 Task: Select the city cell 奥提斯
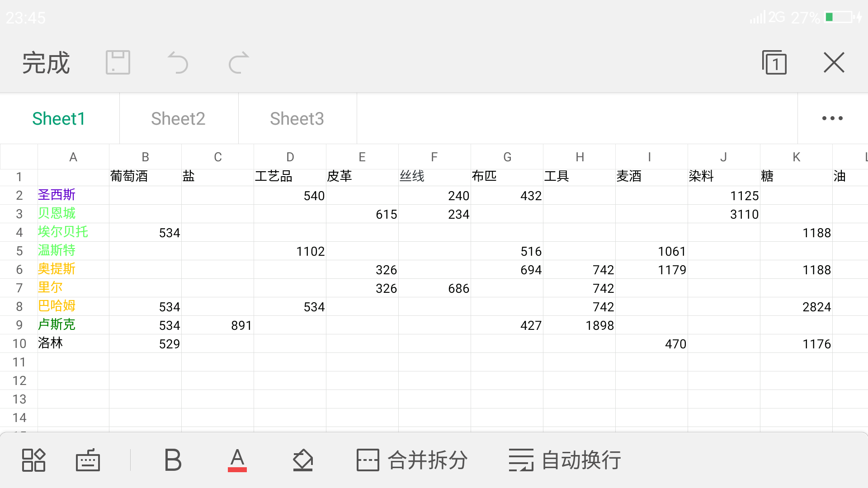(x=73, y=269)
